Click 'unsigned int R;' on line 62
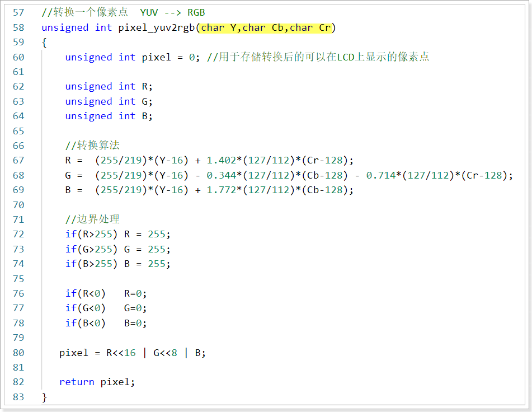The width and height of the screenshot is (532, 412). pos(109,87)
